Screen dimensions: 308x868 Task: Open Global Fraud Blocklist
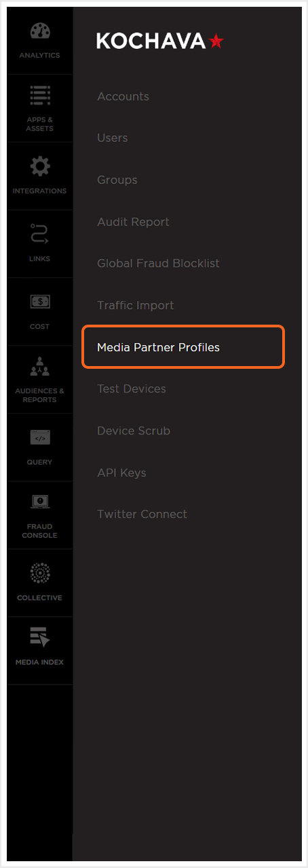158,264
